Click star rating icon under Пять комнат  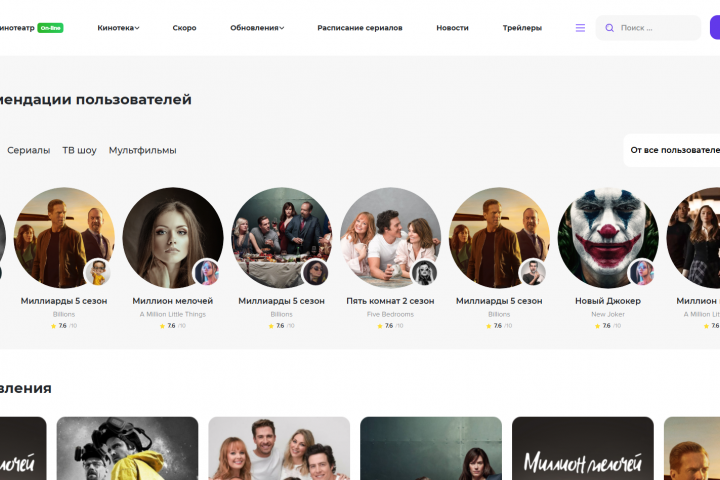(380, 326)
